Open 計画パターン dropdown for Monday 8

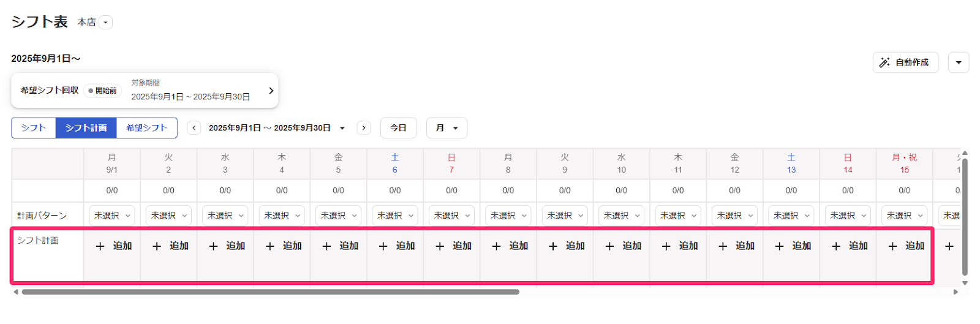click(x=508, y=216)
